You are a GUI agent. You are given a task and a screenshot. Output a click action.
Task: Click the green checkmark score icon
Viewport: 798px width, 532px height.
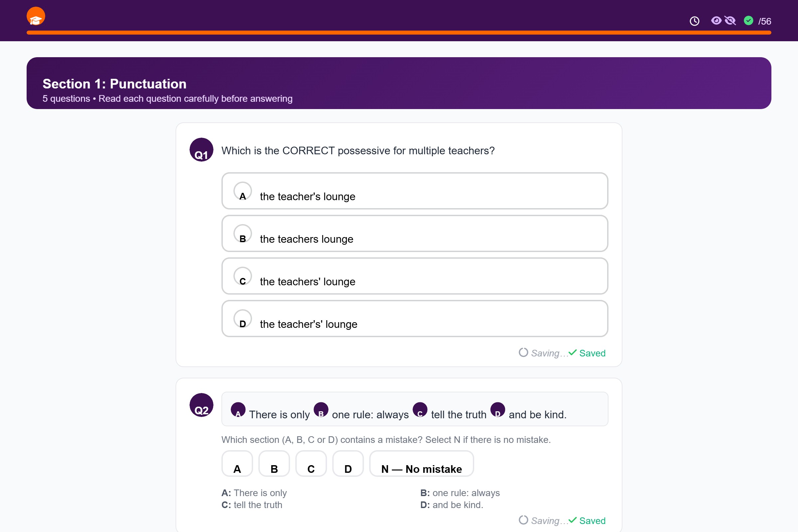pyautogui.click(x=748, y=21)
